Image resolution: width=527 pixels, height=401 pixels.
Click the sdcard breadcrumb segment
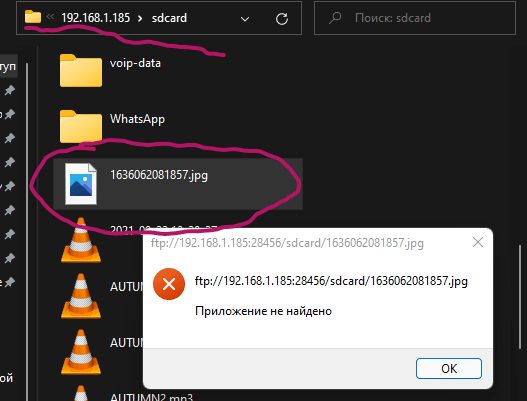(169, 18)
